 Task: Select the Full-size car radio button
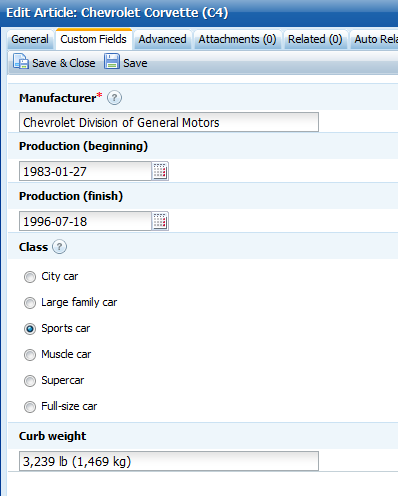[30, 407]
